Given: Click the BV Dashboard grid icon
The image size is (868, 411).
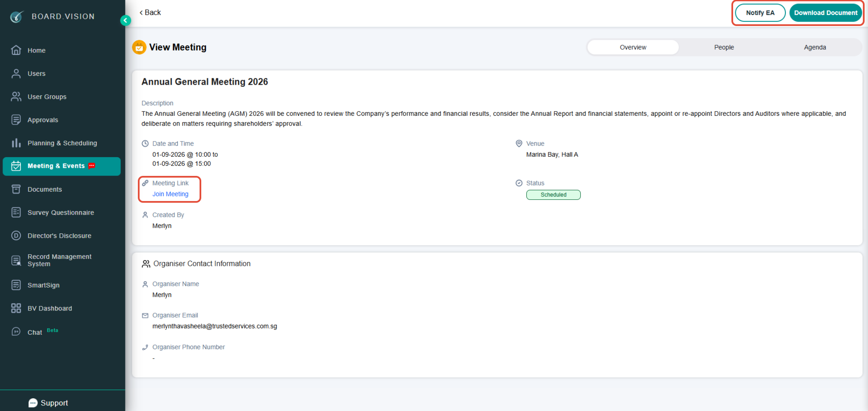Looking at the screenshot, I should [x=16, y=308].
